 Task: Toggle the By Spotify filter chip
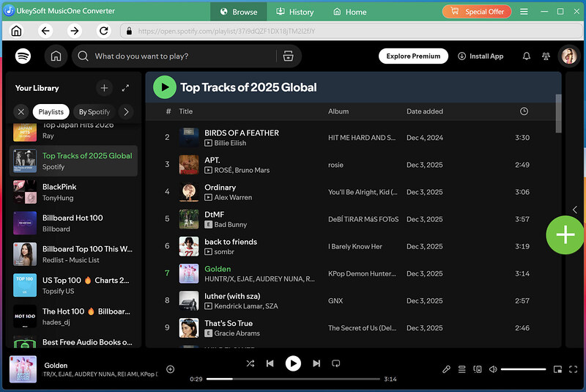pyautogui.click(x=94, y=111)
